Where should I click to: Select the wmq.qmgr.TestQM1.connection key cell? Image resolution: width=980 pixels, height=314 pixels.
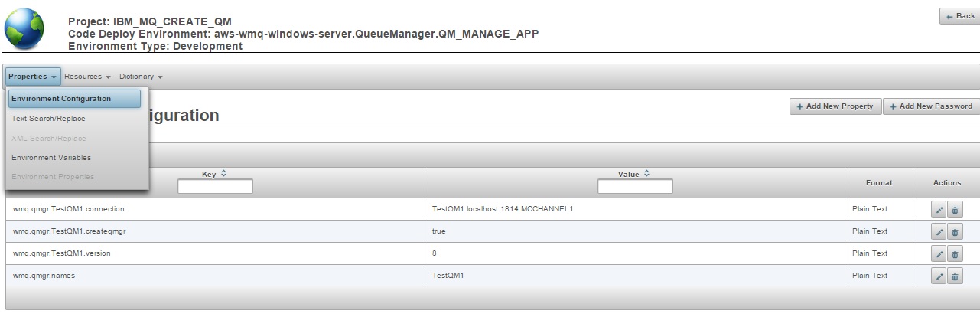pyautogui.click(x=215, y=209)
